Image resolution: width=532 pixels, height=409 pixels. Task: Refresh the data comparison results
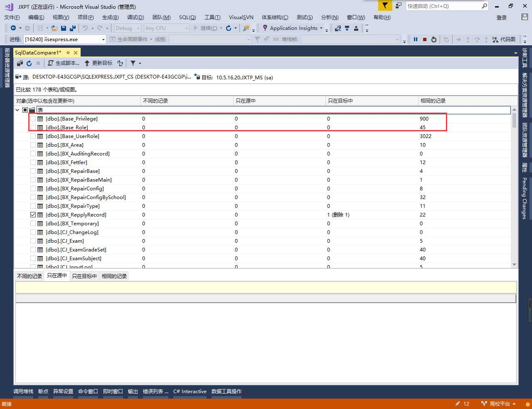coord(29,63)
